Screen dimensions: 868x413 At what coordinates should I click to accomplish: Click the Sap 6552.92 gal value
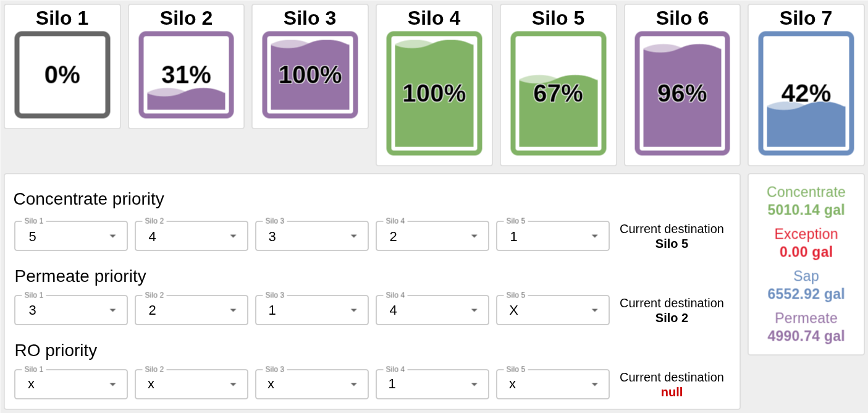coord(806,294)
